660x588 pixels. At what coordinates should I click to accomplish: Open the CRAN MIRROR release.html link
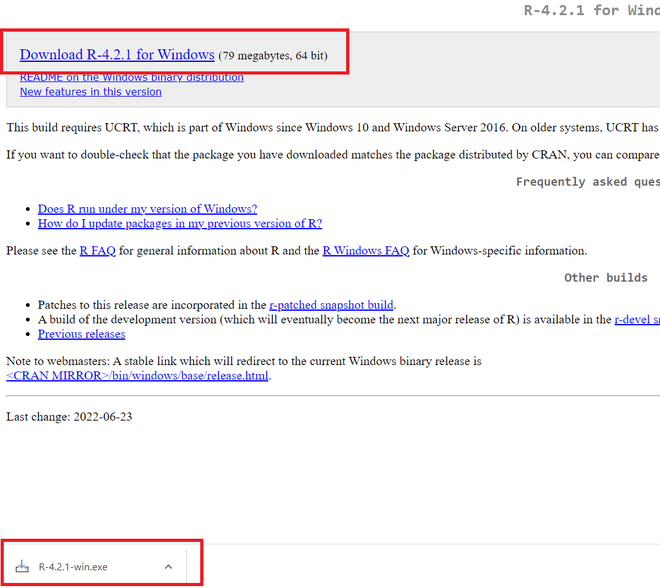pos(137,375)
